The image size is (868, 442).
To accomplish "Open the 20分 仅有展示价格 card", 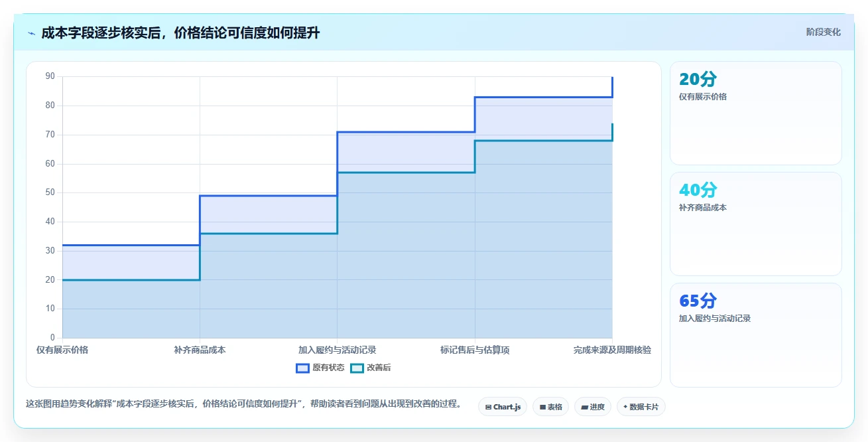I will tap(755, 113).
